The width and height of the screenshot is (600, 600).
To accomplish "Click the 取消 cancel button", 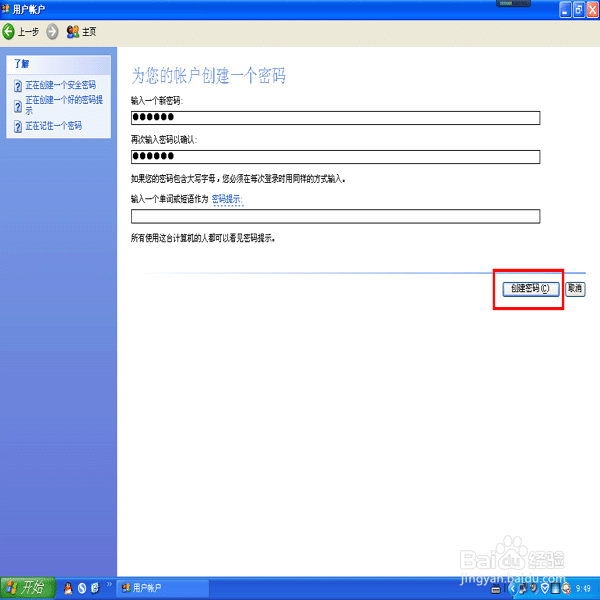I will click(575, 289).
